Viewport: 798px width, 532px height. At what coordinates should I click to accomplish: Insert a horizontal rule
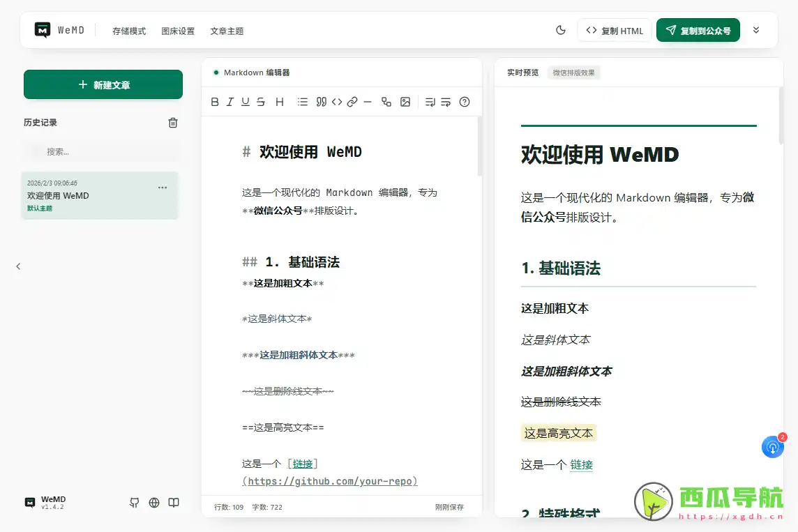tap(368, 102)
